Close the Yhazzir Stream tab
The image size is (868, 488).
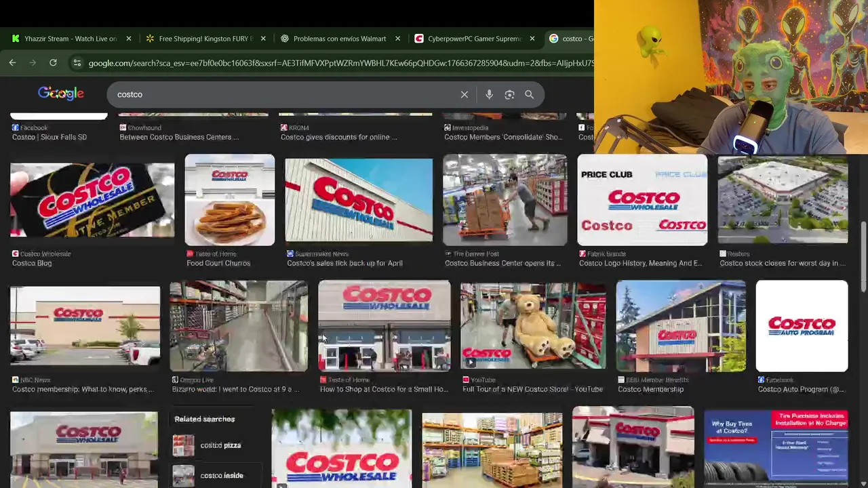tap(129, 39)
